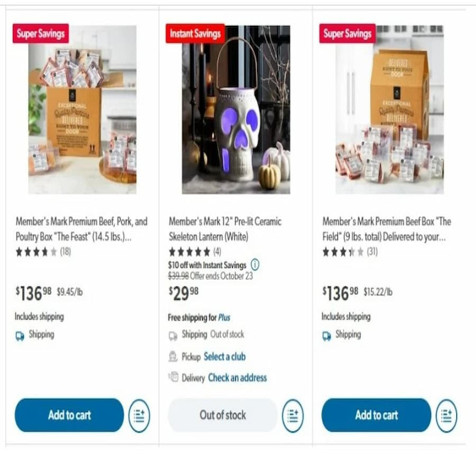The image size is (476, 450).
Task: Open Plus free shipping link
Action: click(224, 318)
